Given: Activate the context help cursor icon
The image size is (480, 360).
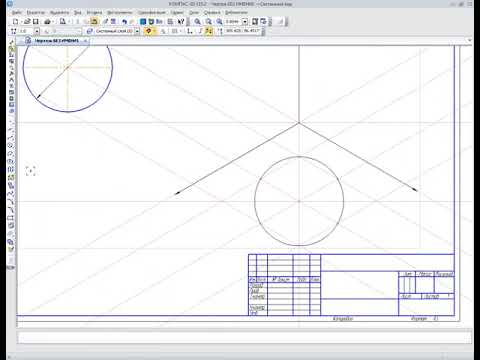Looking at the screenshot, I should point(181,22).
